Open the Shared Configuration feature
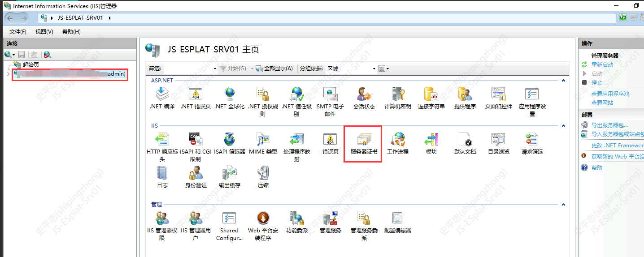Screen dimensions: 644x257 229,226
